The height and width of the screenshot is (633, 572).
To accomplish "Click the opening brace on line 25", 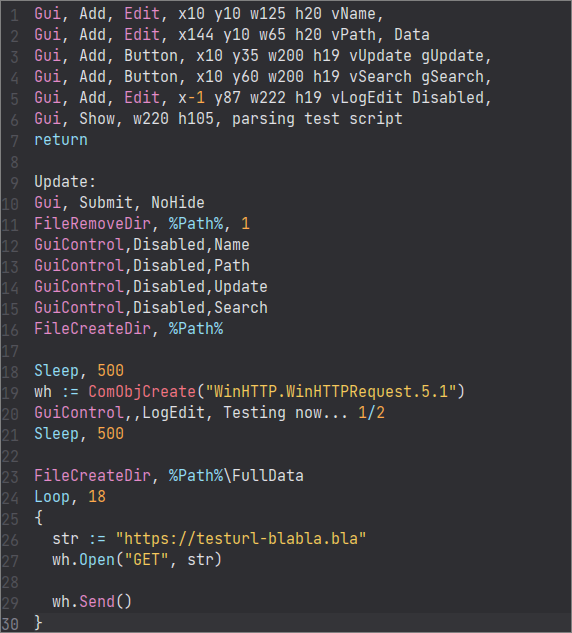I will point(38,518).
